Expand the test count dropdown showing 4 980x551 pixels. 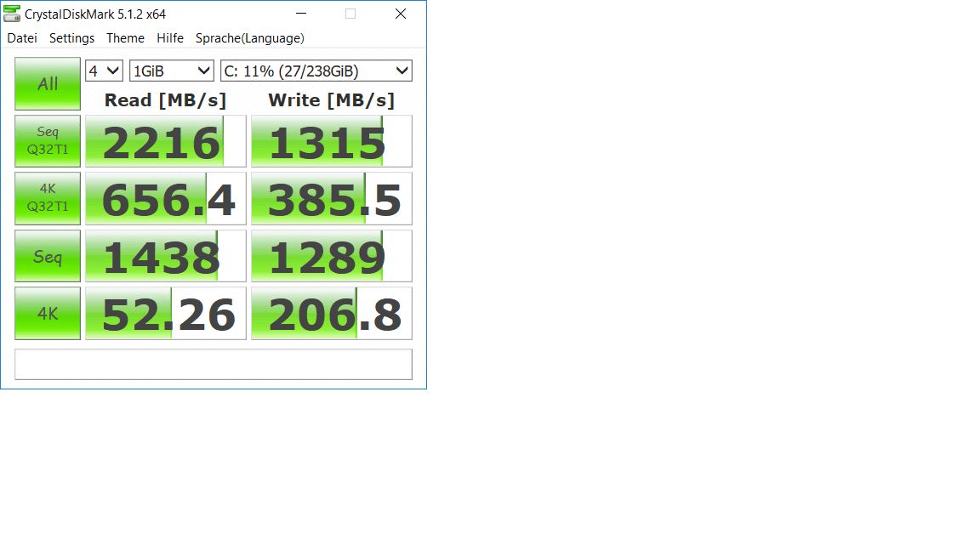click(x=105, y=71)
